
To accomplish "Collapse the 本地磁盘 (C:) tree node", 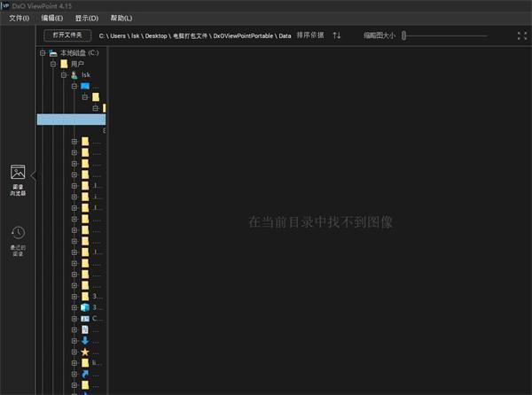I will 43,53.
